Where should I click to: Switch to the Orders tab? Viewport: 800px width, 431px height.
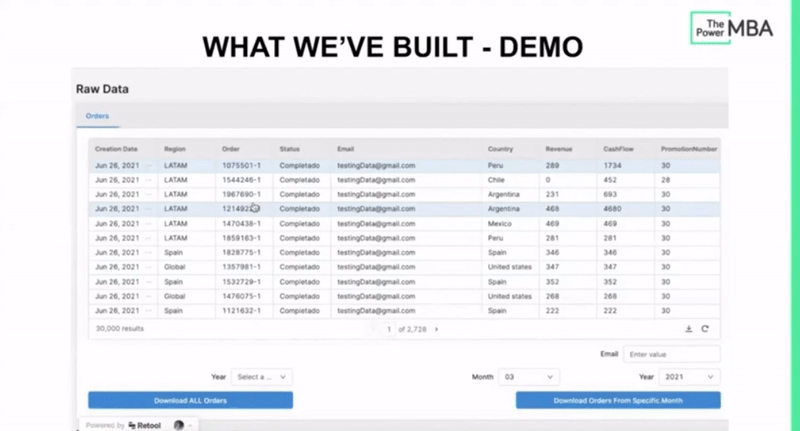point(97,117)
